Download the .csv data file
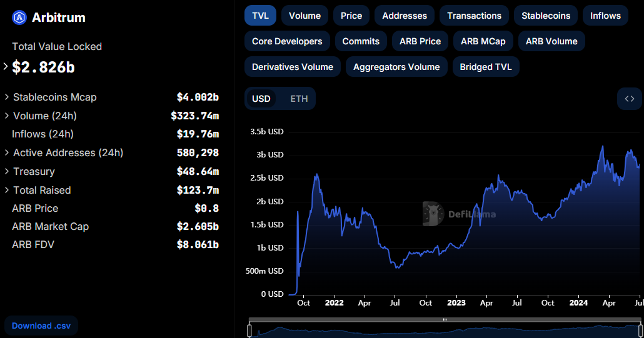The width and height of the screenshot is (644, 338). coord(41,326)
